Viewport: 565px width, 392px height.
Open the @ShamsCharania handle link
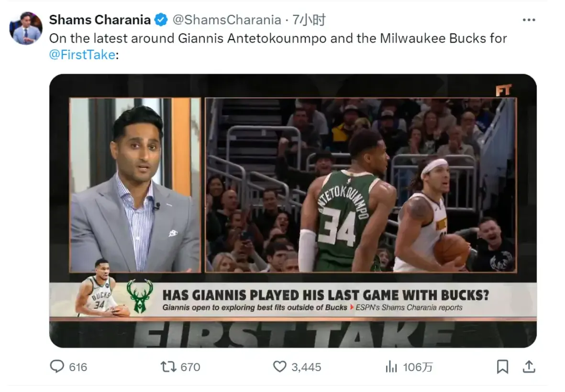pos(226,20)
